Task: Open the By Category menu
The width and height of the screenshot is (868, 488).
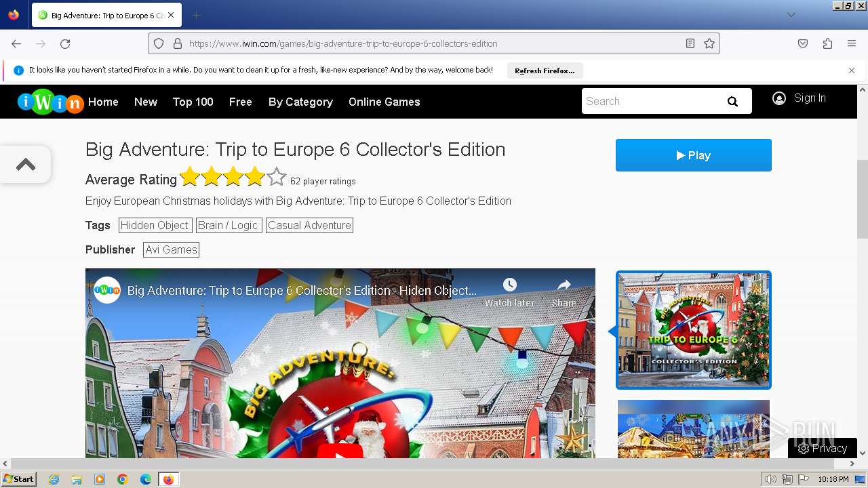Action: (x=300, y=102)
